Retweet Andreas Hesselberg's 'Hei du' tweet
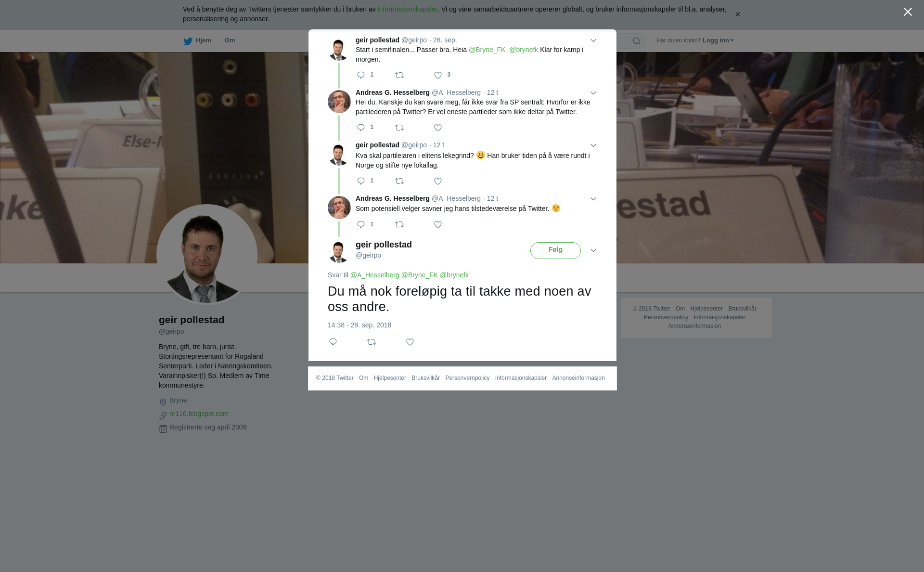This screenshot has width=924, height=572. (x=399, y=128)
